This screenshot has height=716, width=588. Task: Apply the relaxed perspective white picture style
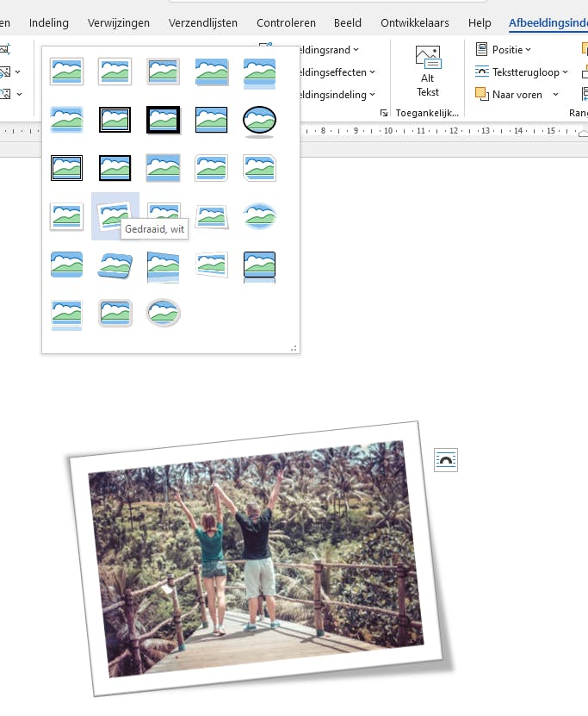tap(211, 216)
